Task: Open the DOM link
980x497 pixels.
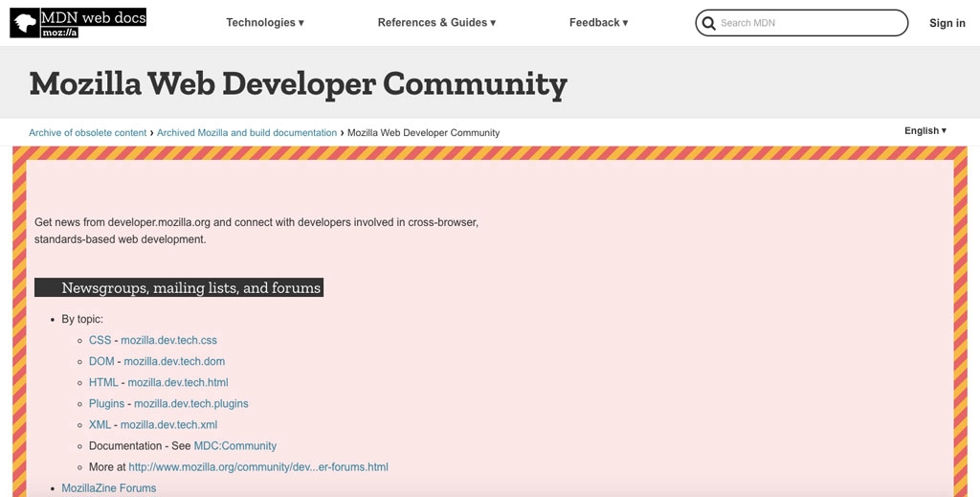Action: [101, 361]
